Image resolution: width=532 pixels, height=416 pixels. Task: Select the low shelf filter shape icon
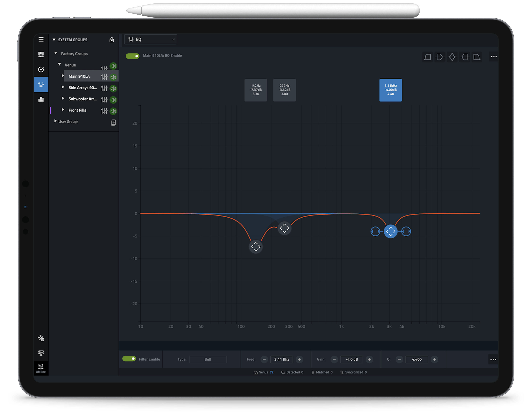[x=440, y=57]
